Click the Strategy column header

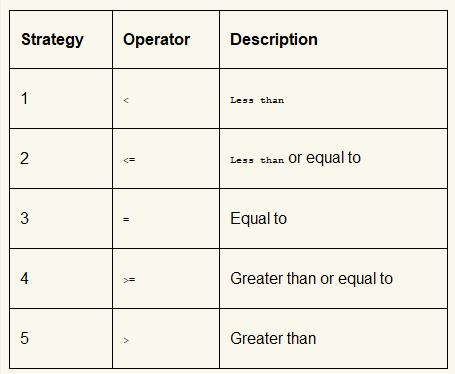click(x=52, y=40)
